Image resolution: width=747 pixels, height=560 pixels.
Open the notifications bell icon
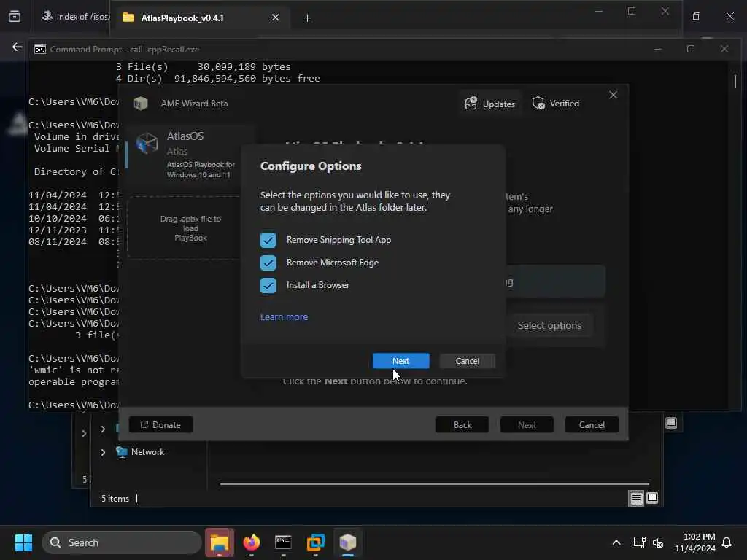(727, 542)
